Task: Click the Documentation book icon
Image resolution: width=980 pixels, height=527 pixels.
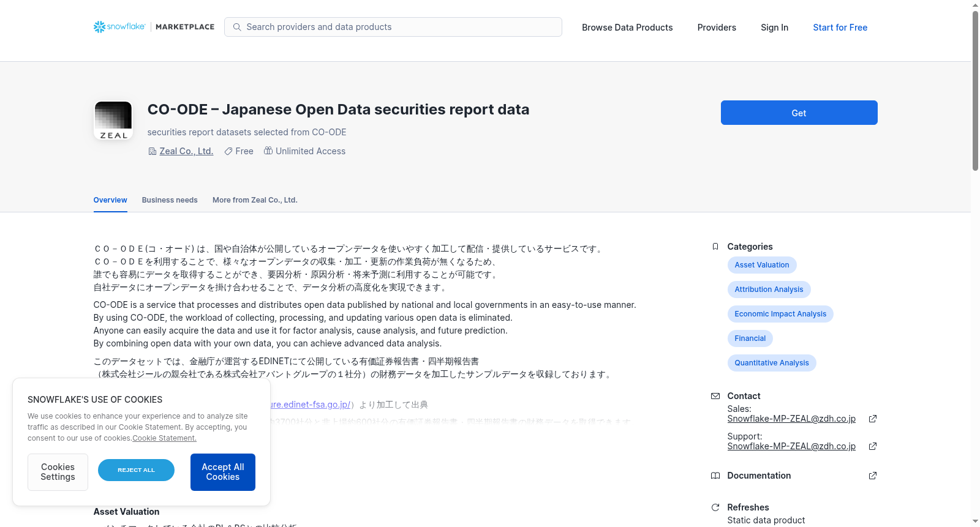Action: [x=715, y=476]
